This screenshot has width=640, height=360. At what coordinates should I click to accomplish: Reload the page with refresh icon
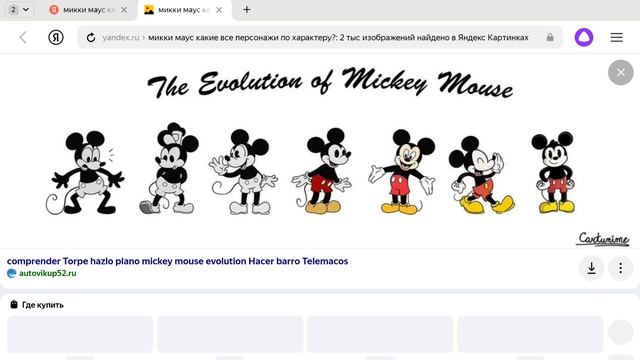[x=91, y=38]
